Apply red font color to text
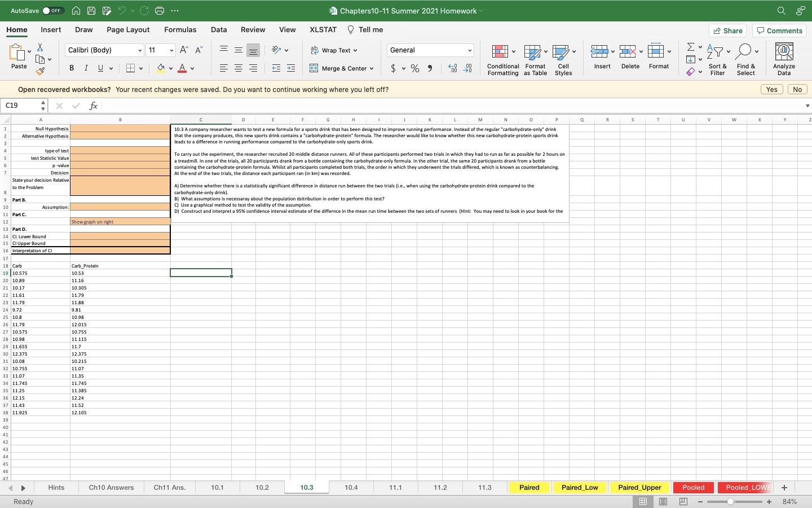The width and height of the screenshot is (812, 508). click(182, 68)
